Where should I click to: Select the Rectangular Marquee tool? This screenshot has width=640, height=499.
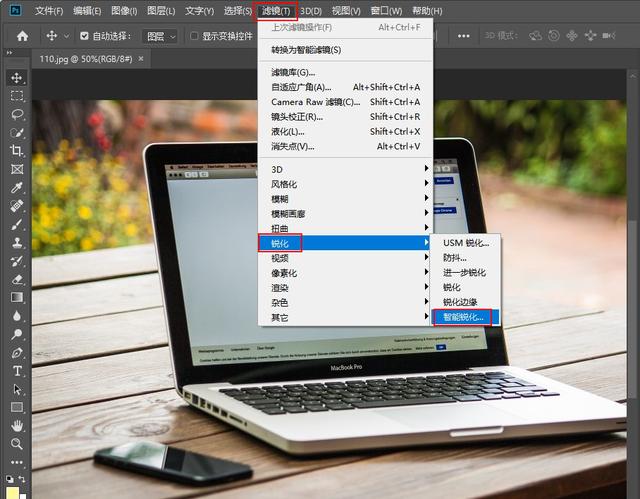click(x=17, y=96)
